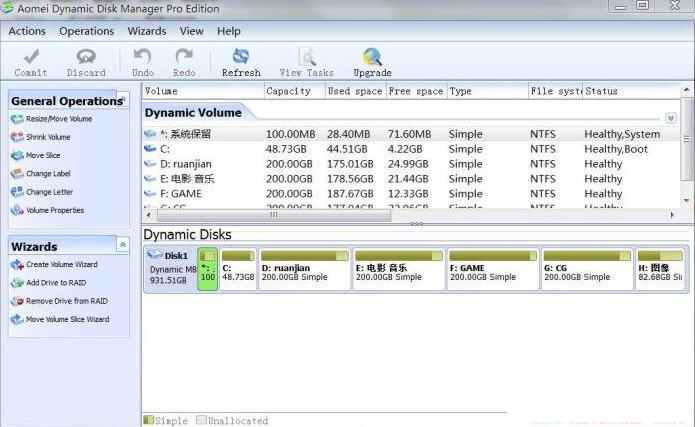Select the D: ruanjian volume row
The height and width of the screenshot is (427, 695).
(411, 164)
